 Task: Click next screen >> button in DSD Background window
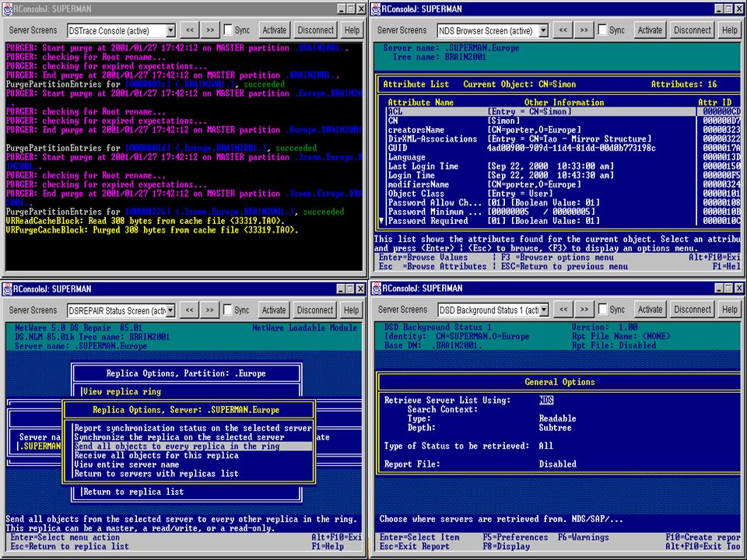pyautogui.click(x=584, y=310)
